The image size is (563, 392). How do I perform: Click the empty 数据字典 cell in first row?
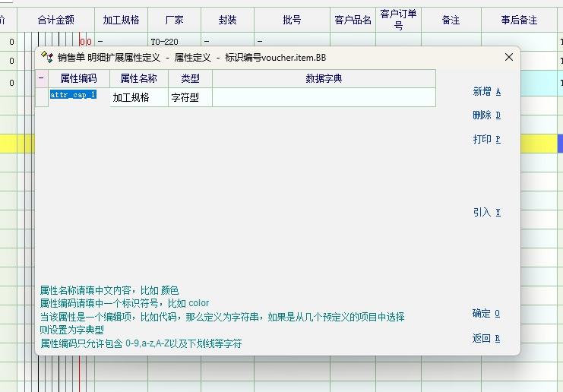tap(324, 97)
